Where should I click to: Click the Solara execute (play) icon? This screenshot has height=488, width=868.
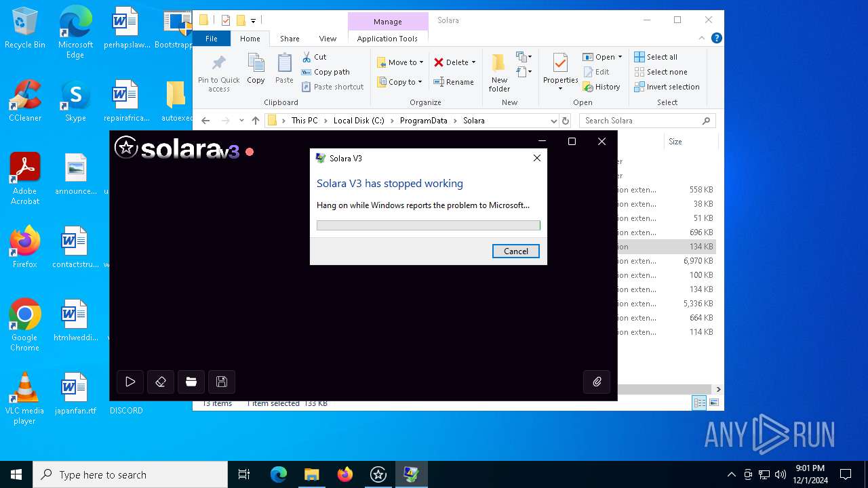coord(130,382)
